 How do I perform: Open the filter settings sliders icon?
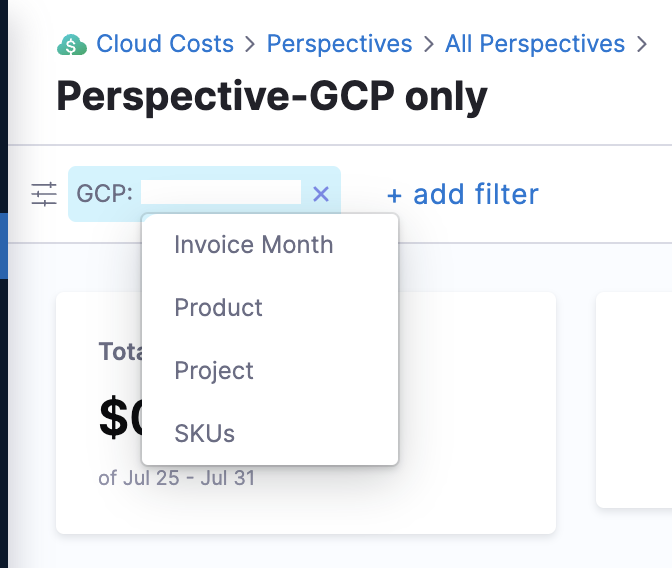[x=44, y=194]
